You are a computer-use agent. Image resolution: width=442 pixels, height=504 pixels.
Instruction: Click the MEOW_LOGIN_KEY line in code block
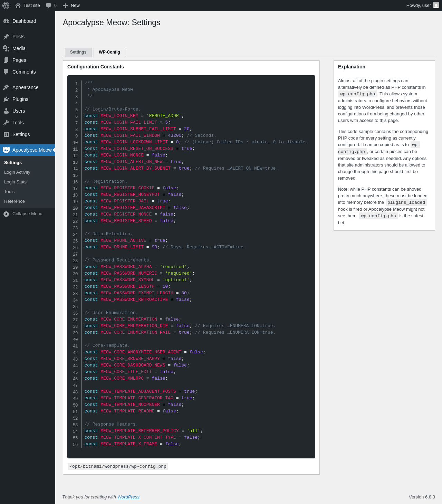134,116
